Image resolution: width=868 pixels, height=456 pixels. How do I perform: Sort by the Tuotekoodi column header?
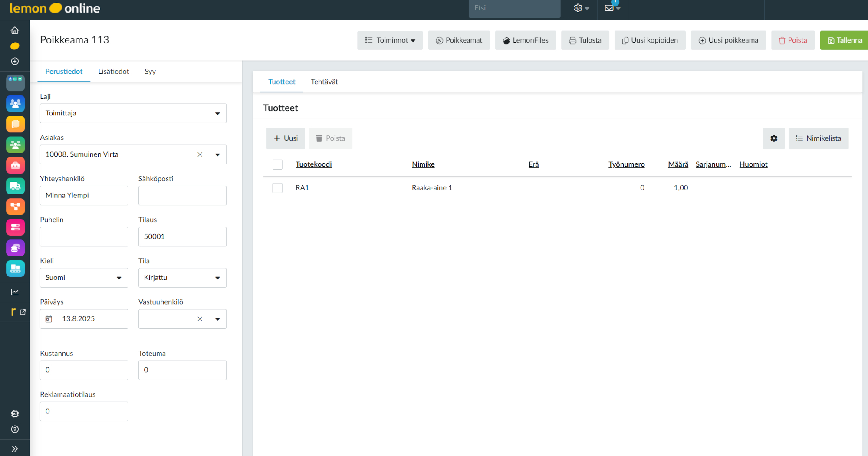pyautogui.click(x=313, y=164)
